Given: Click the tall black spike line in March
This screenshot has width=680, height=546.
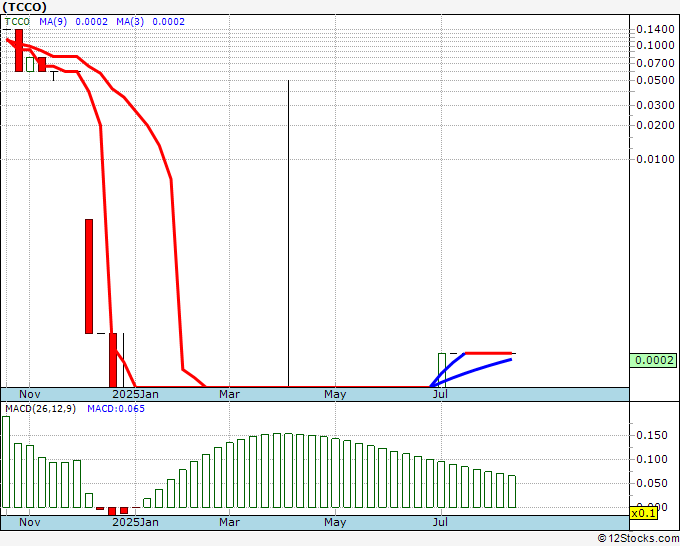Looking at the screenshot, I should 289,230.
